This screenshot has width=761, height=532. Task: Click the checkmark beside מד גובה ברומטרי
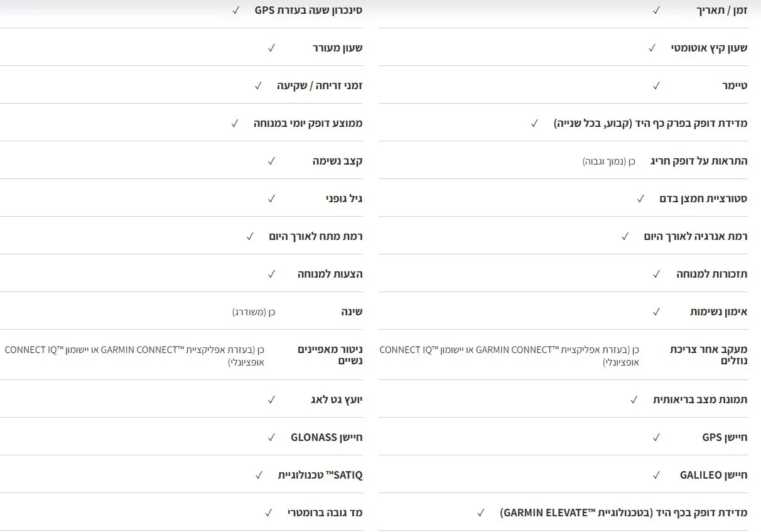click(268, 513)
